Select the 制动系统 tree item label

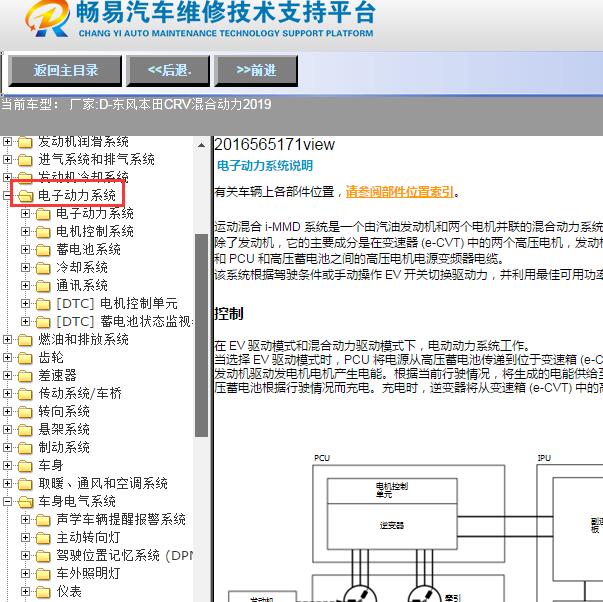click(64, 447)
